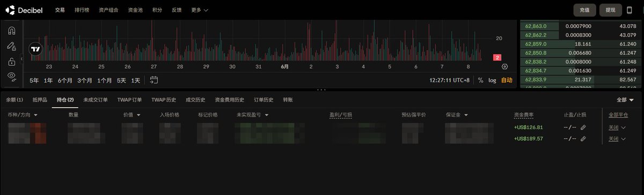Viewport: 644px width, 195px height.
Task: Set chart range to 3个月
Action: [85, 80]
